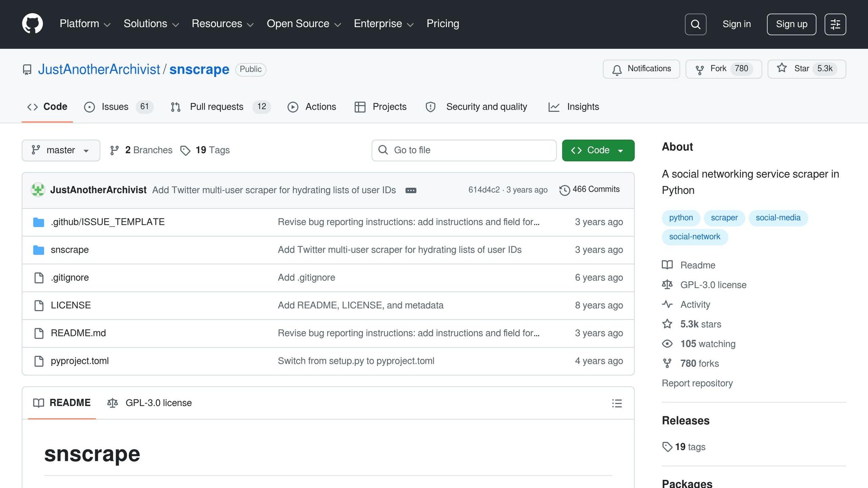Click the scraper topic tag
The width and height of the screenshot is (868, 488).
pos(724,218)
